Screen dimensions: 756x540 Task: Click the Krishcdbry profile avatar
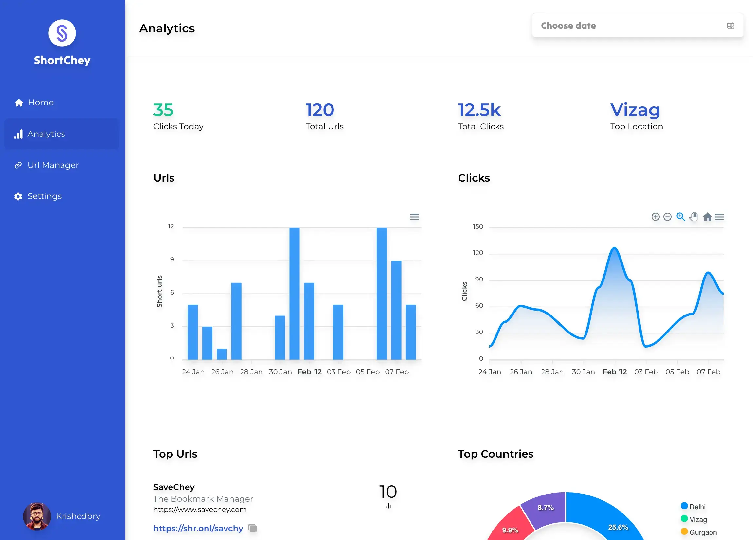[37, 516]
